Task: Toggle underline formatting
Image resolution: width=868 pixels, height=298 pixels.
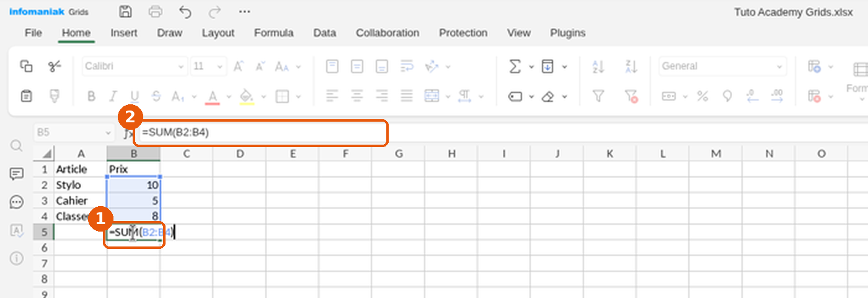Action: pos(134,96)
